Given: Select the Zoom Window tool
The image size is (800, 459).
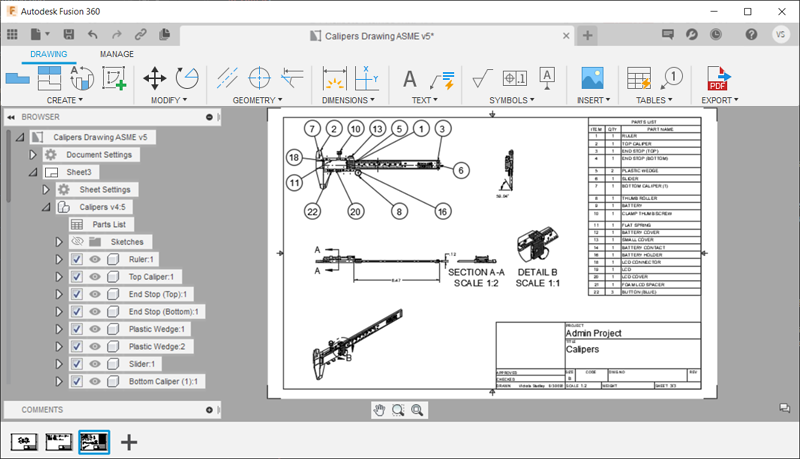Looking at the screenshot, I should 398,410.
